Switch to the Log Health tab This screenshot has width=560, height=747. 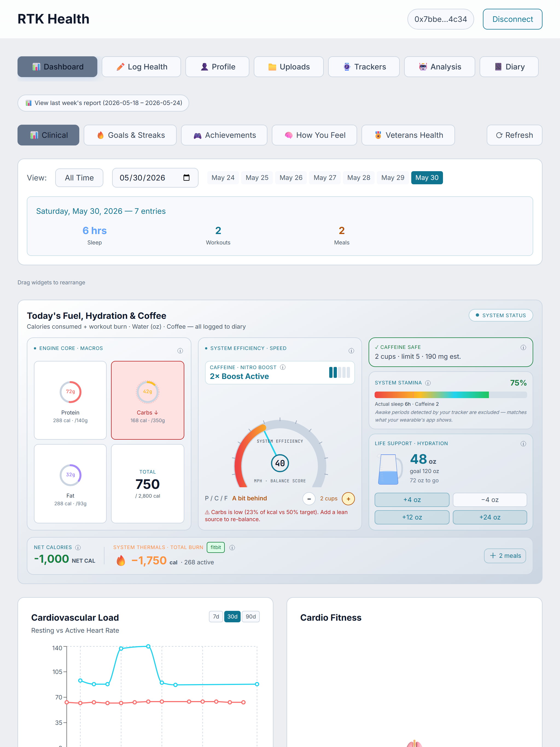pyautogui.click(x=141, y=67)
